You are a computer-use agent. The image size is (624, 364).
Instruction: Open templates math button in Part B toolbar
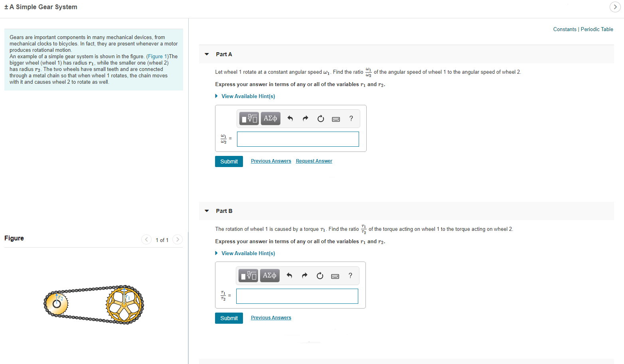tap(248, 275)
